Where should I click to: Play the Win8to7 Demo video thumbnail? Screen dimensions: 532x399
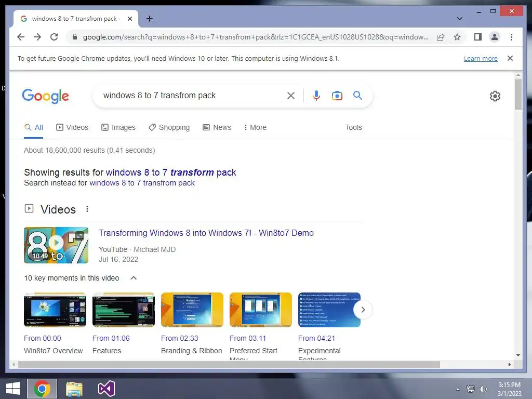coord(56,245)
